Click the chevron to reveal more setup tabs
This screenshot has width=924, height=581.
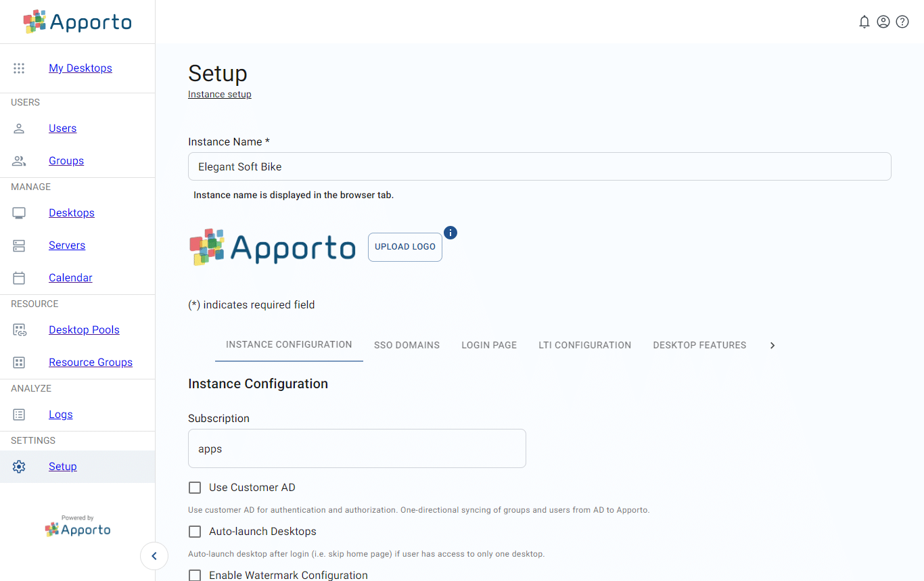[772, 345]
